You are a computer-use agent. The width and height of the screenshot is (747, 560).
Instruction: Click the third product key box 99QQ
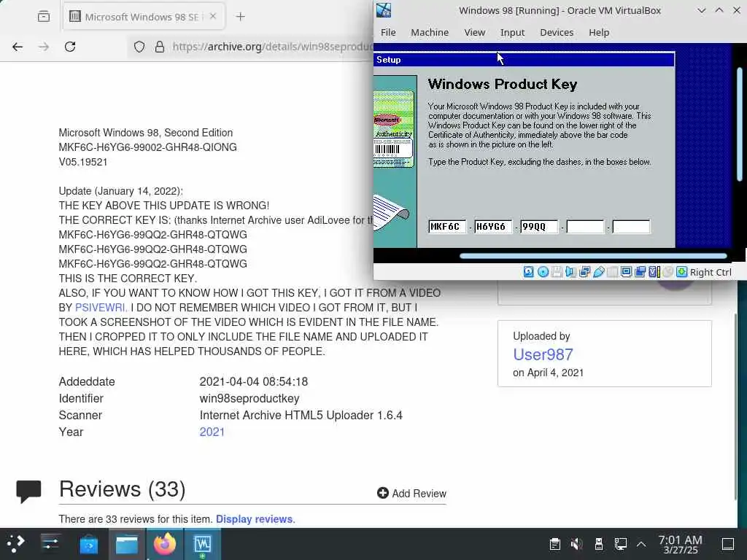[x=539, y=227]
